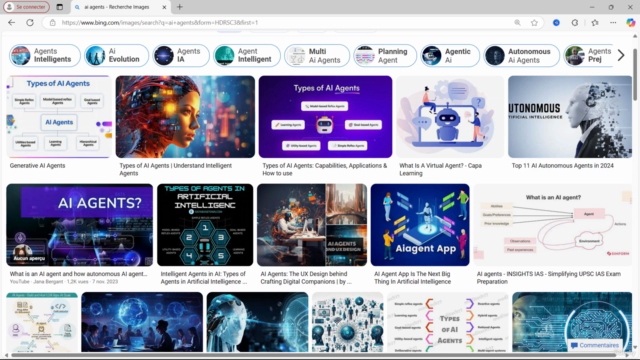Open the AI Agents and UX Design collage
640x360 pixels.
point(312,225)
